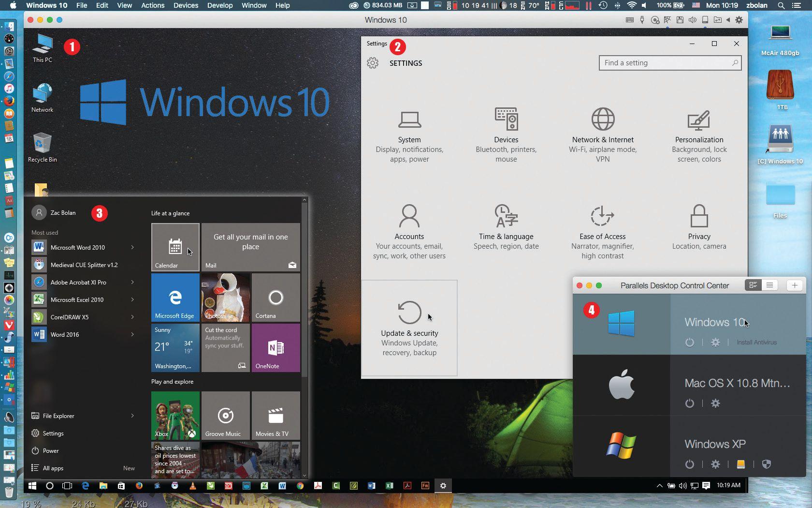The image size is (812, 508).
Task: Click Windows 10 VM power button
Action: click(690, 343)
